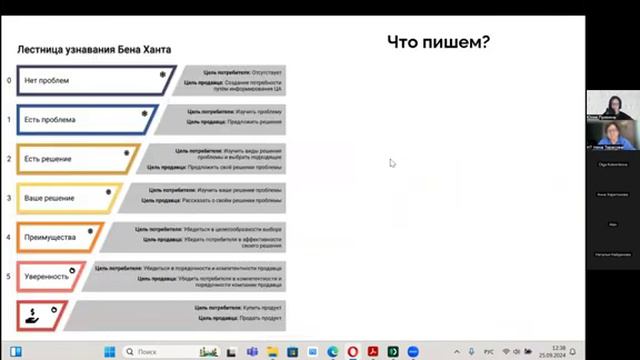Select the second participant video in blue shirt
This screenshot has width=640, height=360.
click(613, 135)
